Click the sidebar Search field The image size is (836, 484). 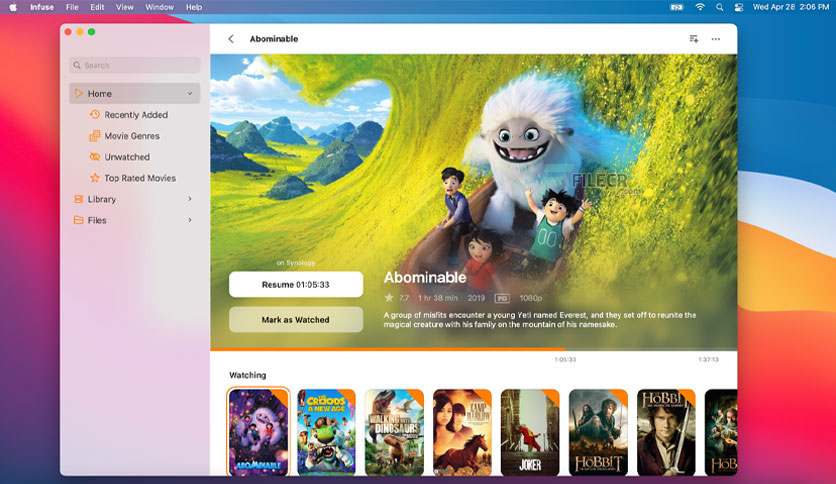pos(134,65)
